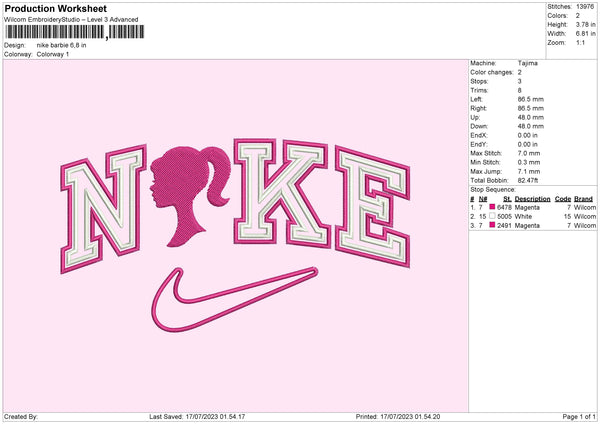The width and height of the screenshot is (600, 424).
Task: Click the Up value 48.0 mm
Action: [x=531, y=117]
